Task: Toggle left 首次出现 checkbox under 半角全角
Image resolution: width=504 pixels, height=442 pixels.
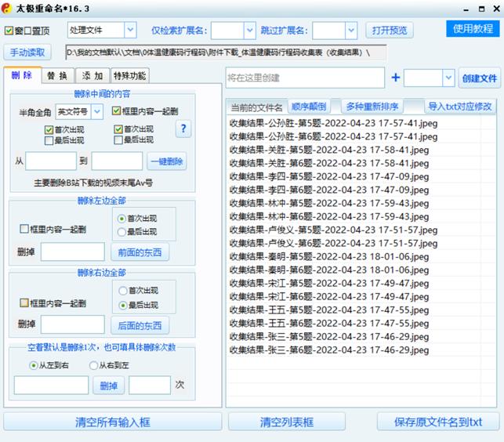Action: (49, 129)
